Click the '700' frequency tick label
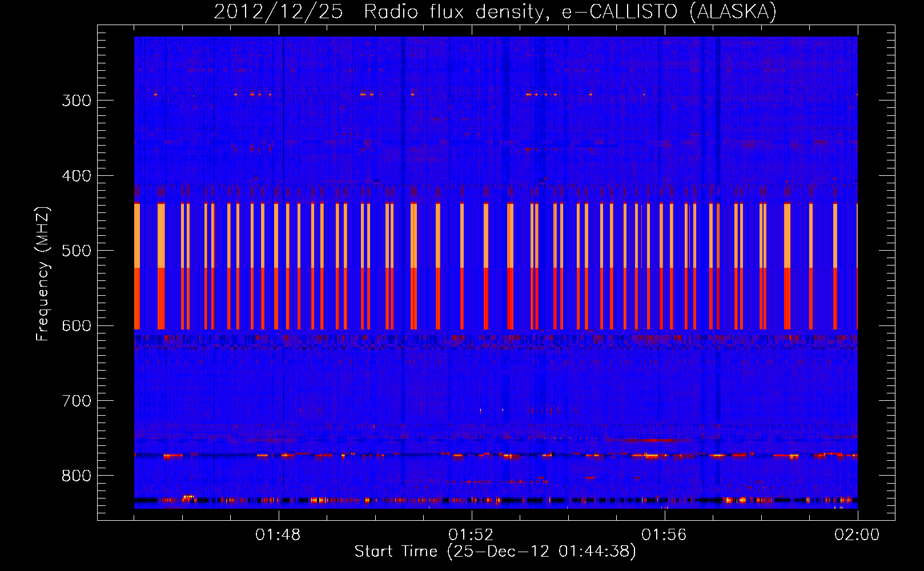Viewport: 924px width, 571px height. tap(77, 401)
